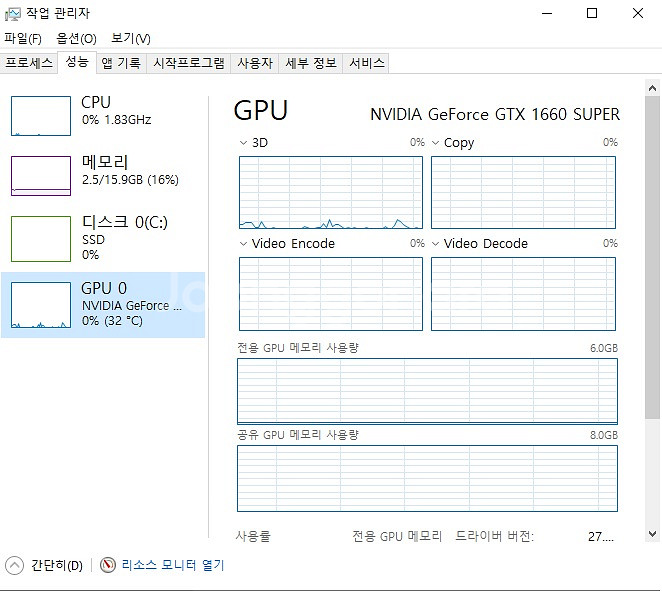The height and width of the screenshot is (591, 662).
Task: Switch to the 세부 정보 tab
Action: pyautogui.click(x=311, y=63)
